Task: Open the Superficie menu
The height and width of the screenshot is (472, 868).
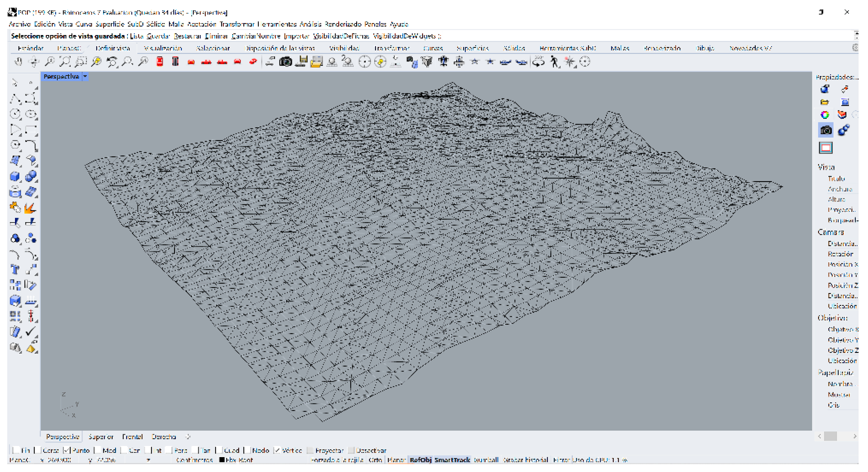Action: pyautogui.click(x=109, y=24)
